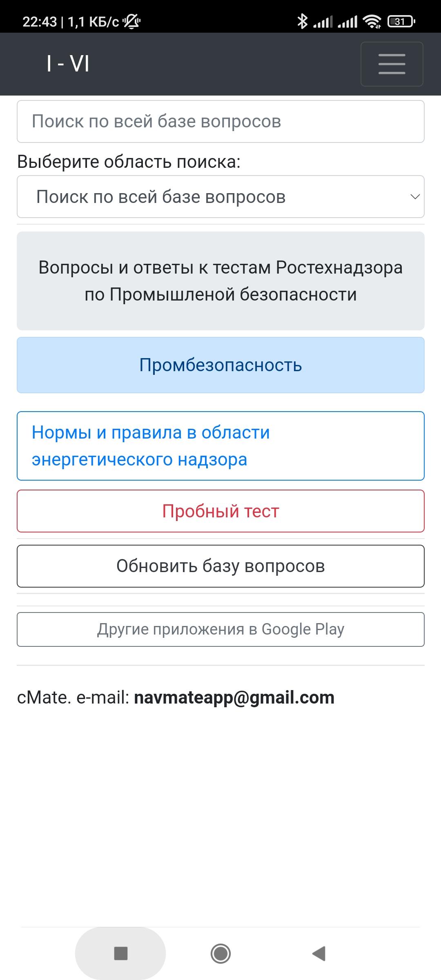
Task: Tap the Android home circle icon
Action: coord(220,953)
